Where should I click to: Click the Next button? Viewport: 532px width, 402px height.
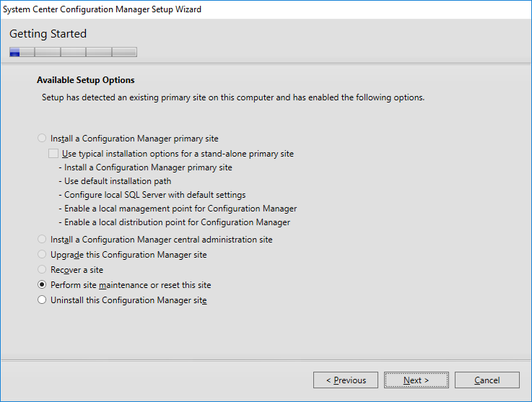pos(417,380)
